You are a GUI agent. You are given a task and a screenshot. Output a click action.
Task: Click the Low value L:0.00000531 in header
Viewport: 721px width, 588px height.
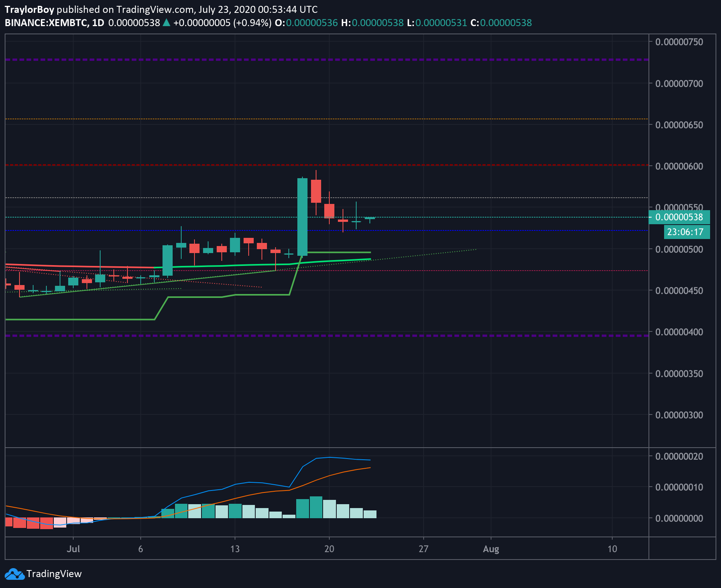pyautogui.click(x=437, y=23)
